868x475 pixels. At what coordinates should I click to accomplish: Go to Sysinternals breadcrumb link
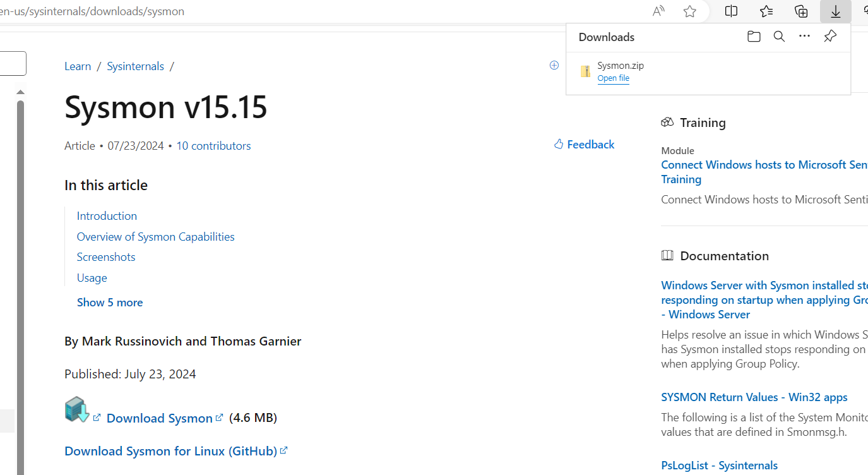(135, 66)
